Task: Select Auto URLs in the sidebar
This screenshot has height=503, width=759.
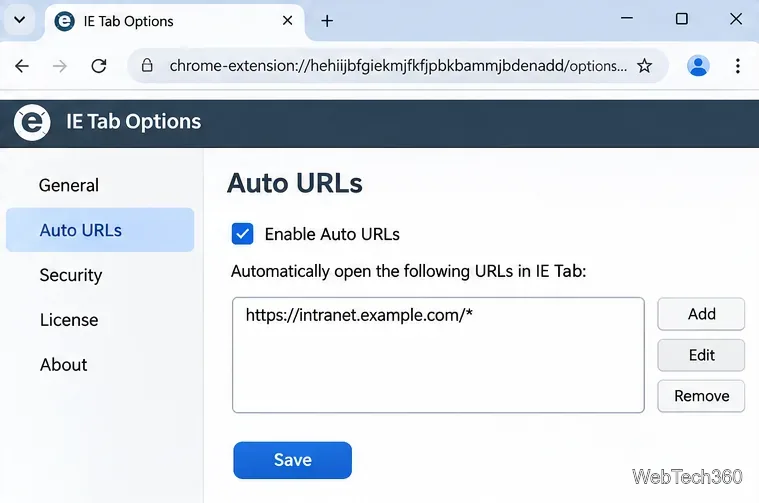Action: point(100,230)
